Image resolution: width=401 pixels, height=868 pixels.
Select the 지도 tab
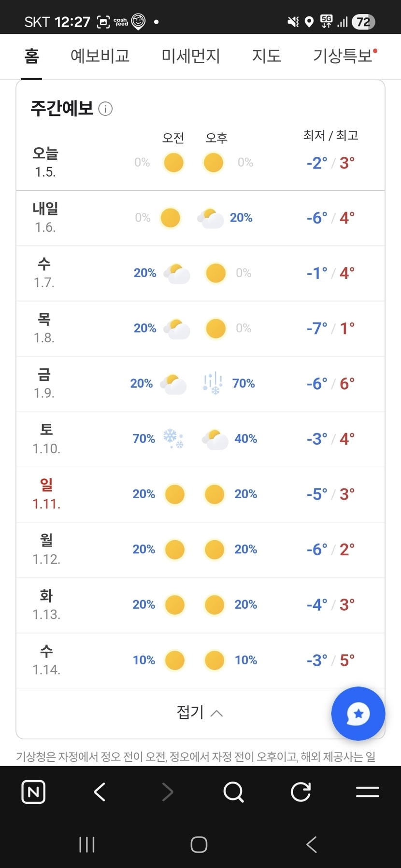click(x=266, y=56)
